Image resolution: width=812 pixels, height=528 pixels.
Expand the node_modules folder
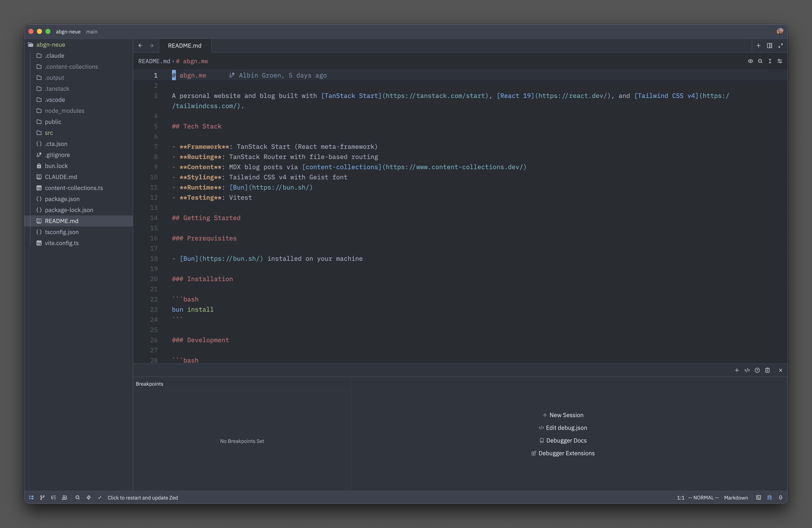[64, 110]
